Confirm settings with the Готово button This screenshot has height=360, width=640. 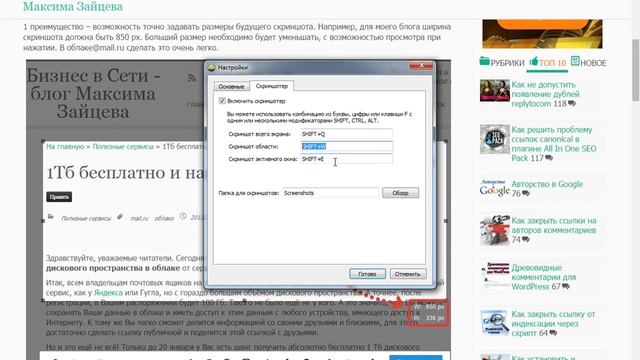click(x=367, y=274)
